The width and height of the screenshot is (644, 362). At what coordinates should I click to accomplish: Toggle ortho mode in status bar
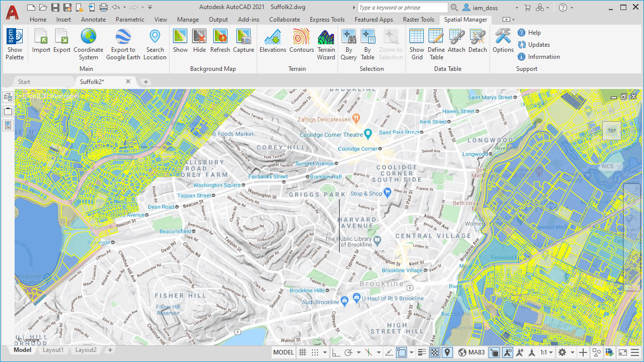pos(336,352)
